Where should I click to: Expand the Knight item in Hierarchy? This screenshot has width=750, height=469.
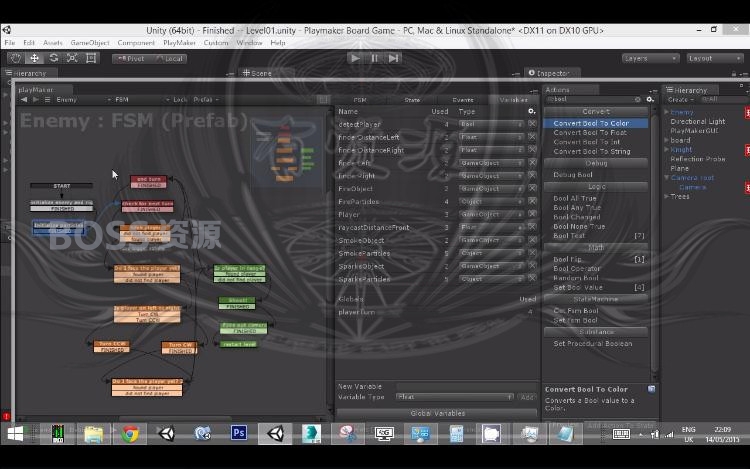tap(667, 150)
